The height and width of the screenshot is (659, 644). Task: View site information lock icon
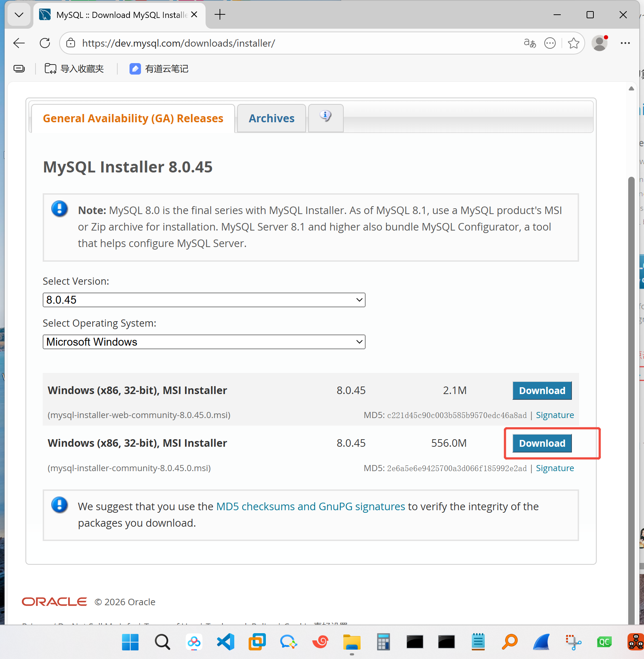click(71, 43)
